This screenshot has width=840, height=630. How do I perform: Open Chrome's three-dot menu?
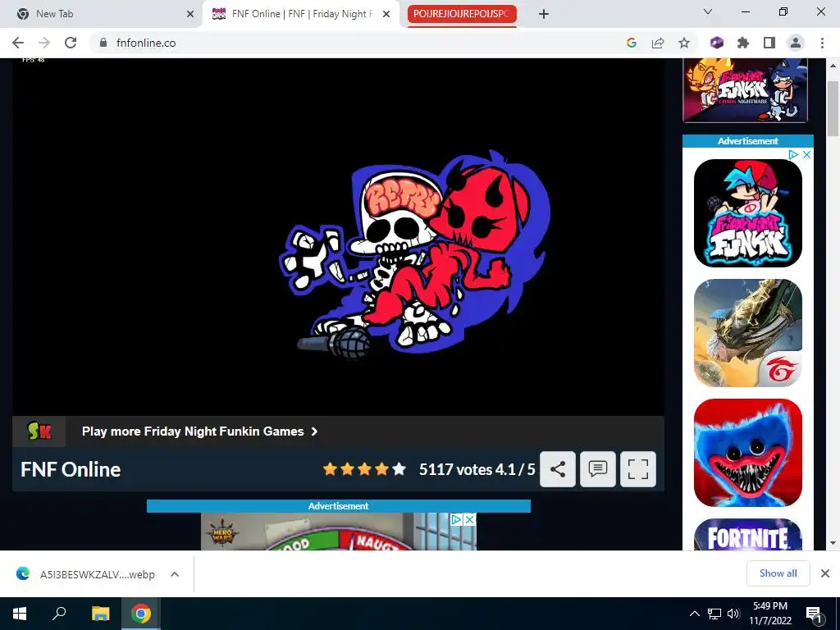822,43
